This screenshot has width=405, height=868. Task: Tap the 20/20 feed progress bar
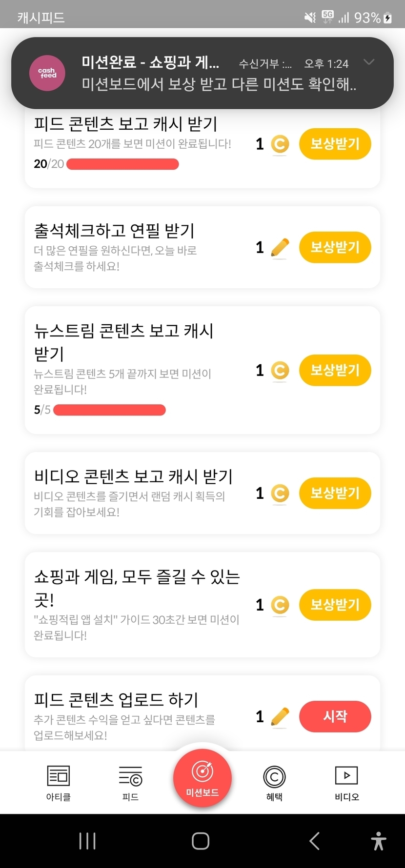tap(122, 164)
